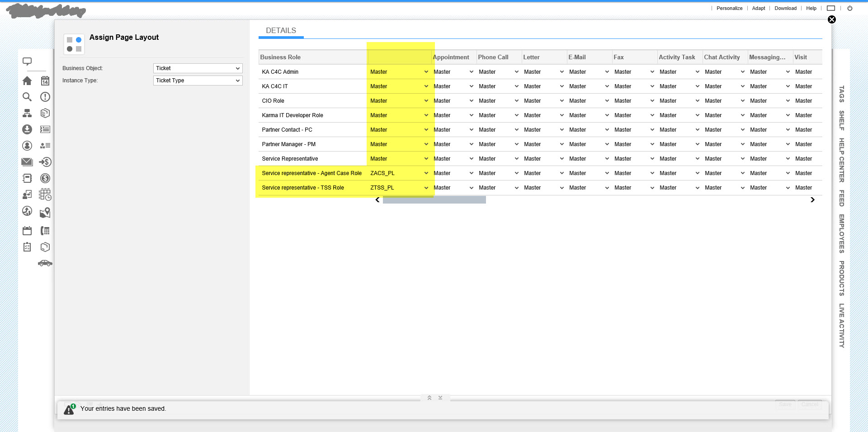Viewport: 868px width, 432px height.
Task: Click the Personalize link
Action: point(729,8)
